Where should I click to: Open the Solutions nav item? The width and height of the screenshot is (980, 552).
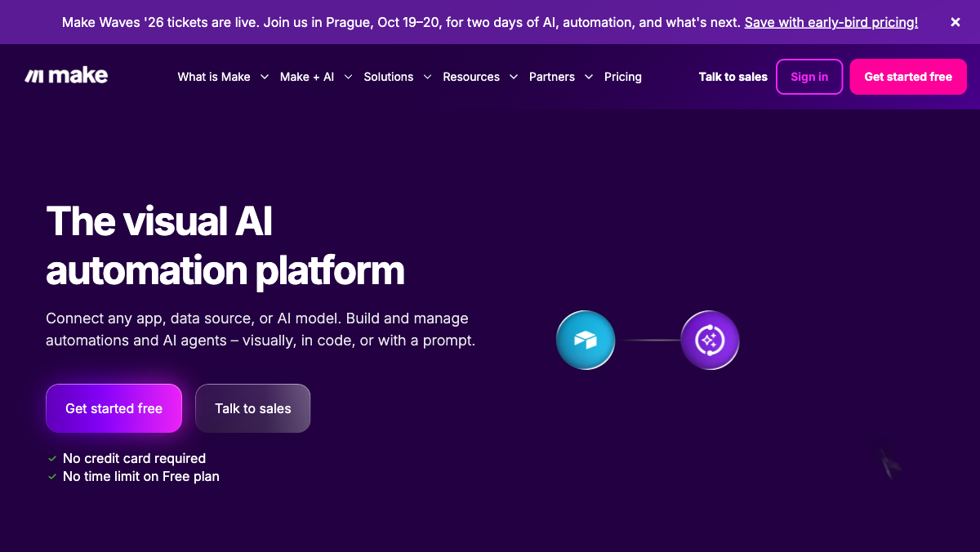point(389,77)
